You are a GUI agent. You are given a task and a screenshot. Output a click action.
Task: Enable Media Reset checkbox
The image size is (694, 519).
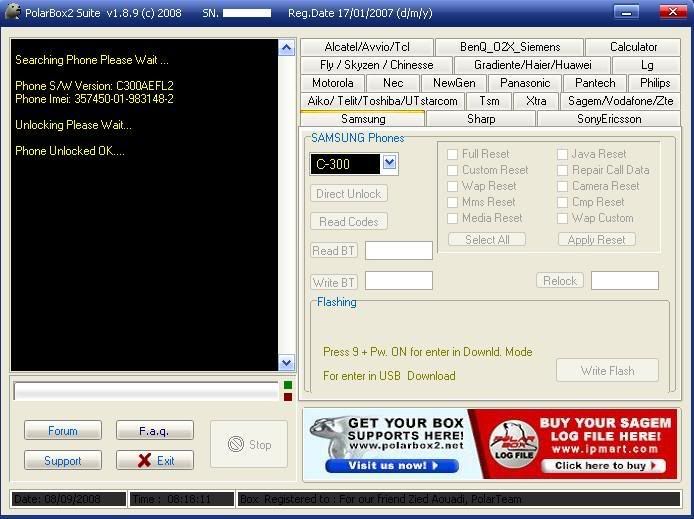tap(452, 218)
